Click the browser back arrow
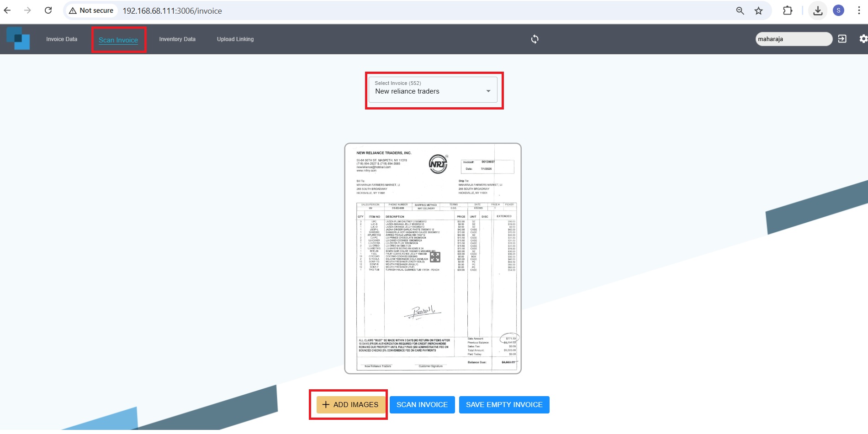The width and height of the screenshot is (868, 434). click(7, 10)
